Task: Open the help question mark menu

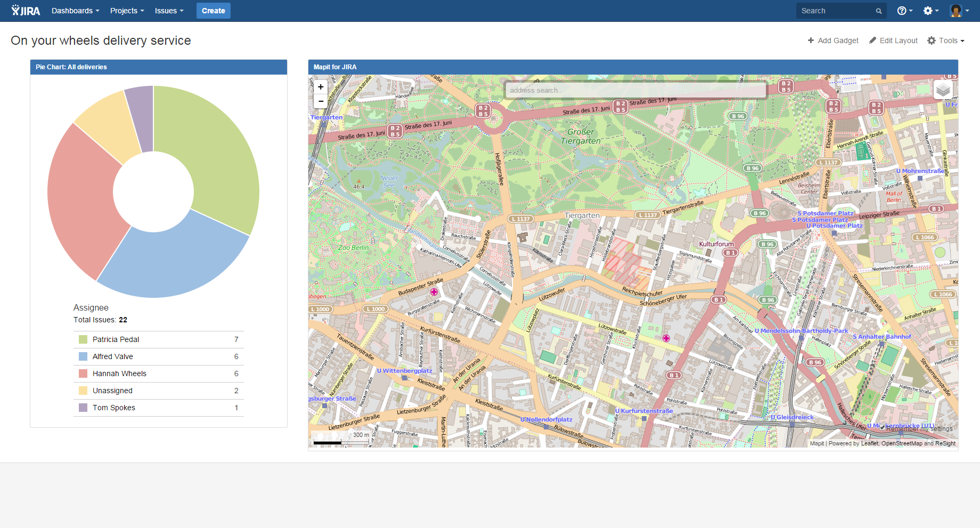Action: 904,11
